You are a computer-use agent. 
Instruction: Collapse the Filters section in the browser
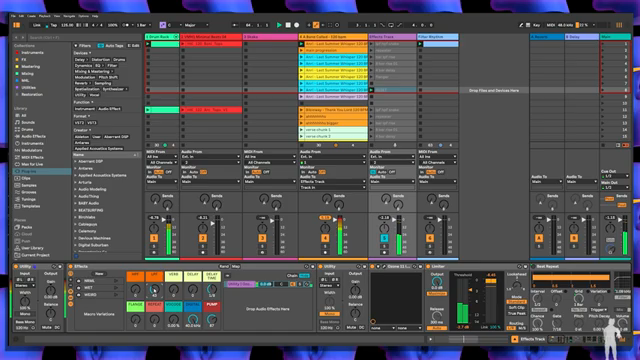pyautogui.click(x=76, y=46)
